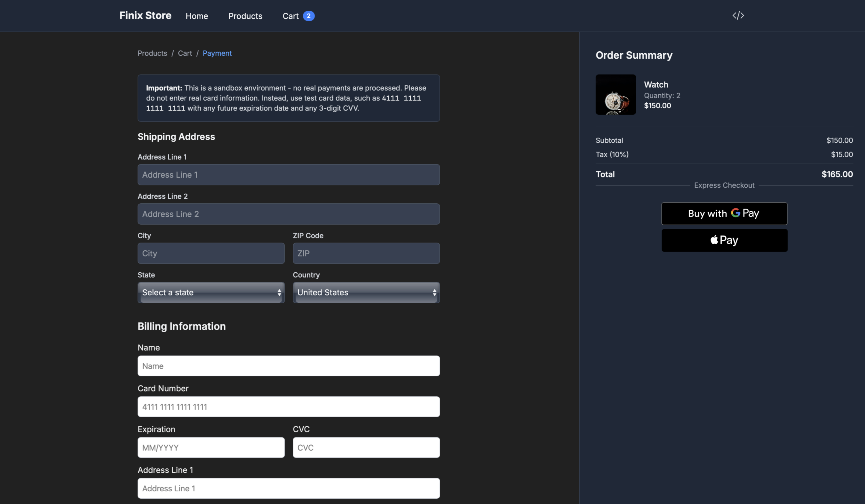Viewport: 865px width, 504px height.
Task: Click the cart count badge
Action: tap(309, 16)
